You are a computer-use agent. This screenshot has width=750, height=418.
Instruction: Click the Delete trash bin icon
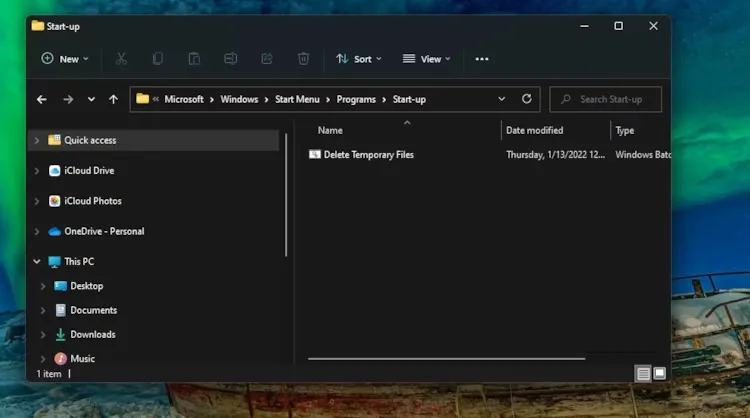click(x=303, y=59)
